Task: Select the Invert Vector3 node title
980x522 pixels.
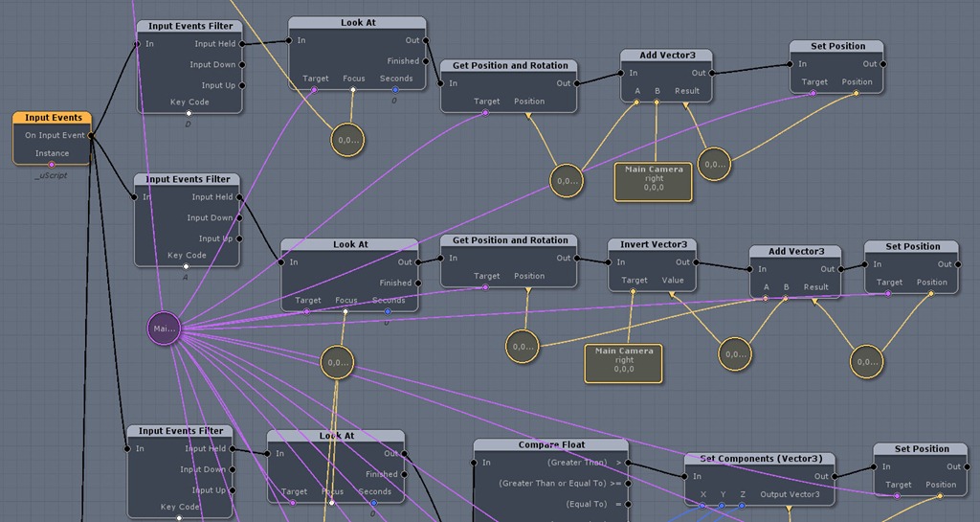Action: [654, 245]
